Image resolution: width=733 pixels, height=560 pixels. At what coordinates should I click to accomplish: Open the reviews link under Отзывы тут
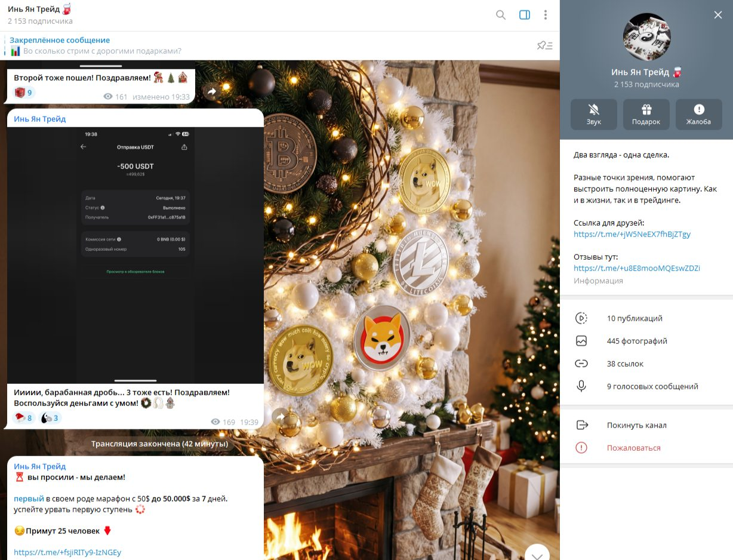click(x=637, y=268)
